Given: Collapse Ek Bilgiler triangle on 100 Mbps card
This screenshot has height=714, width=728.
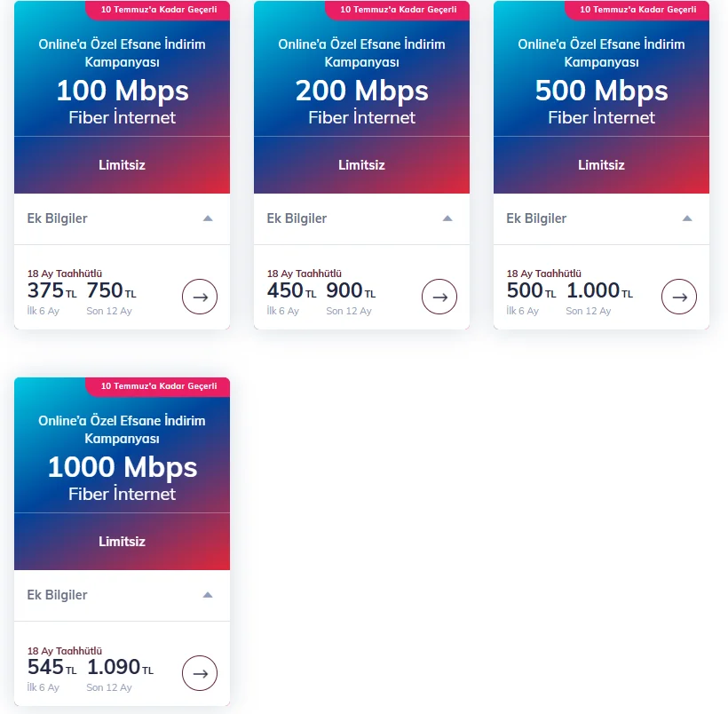Looking at the screenshot, I should click(208, 218).
